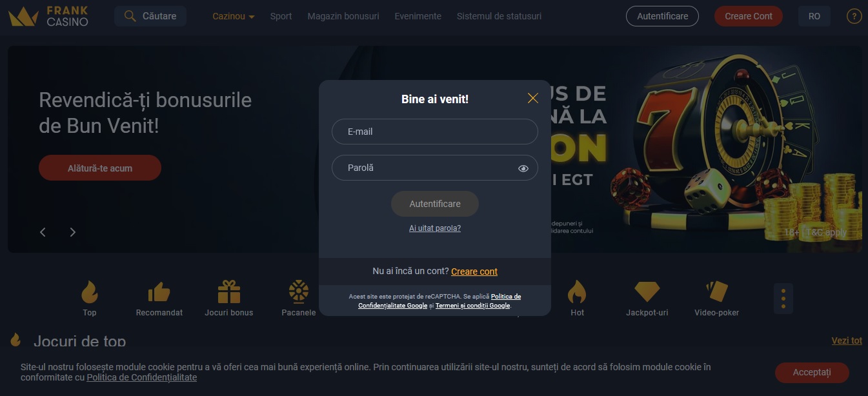This screenshot has height=396, width=868.
Task: Select the Pacanele slots category icon
Action: click(299, 292)
